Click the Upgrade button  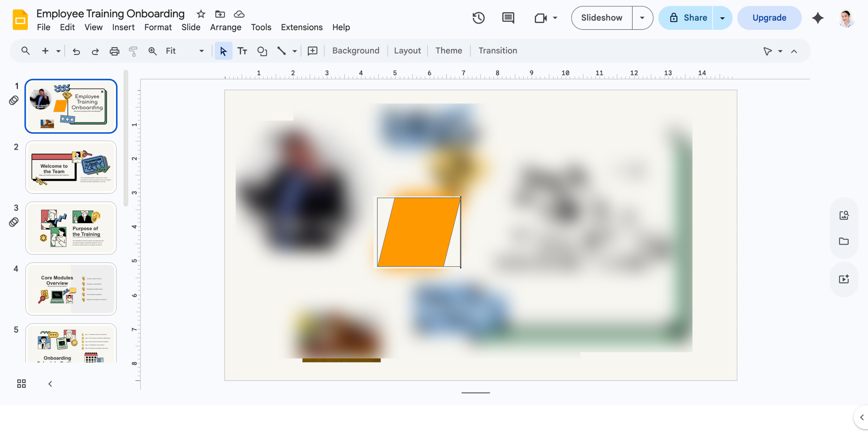tap(769, 18)
